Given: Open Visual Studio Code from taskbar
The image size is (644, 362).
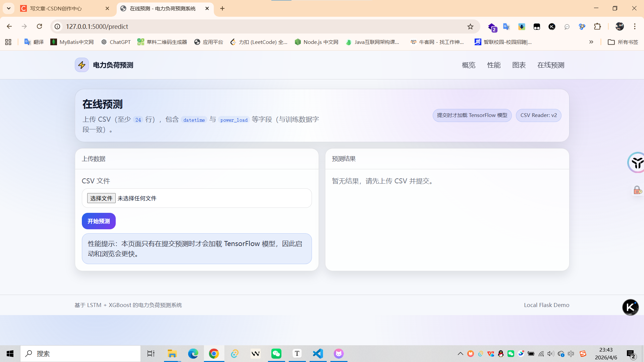Looking at the screenshot, I should click(318, 354).
